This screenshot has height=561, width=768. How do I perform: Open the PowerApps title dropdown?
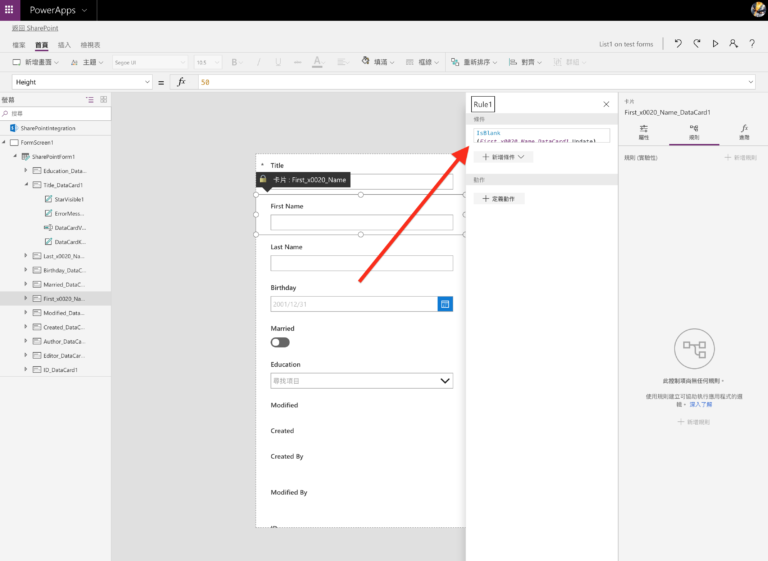(x=84, y=10)
